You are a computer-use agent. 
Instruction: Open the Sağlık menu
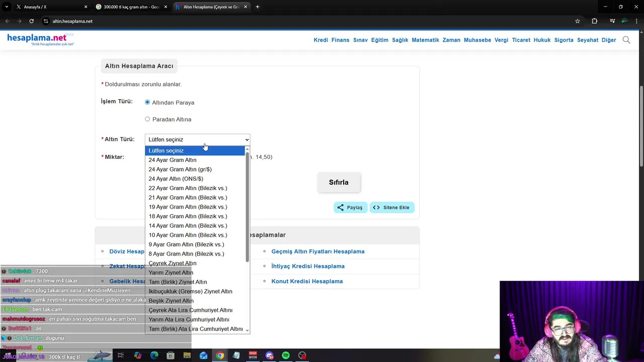click(x=400, y=40)
